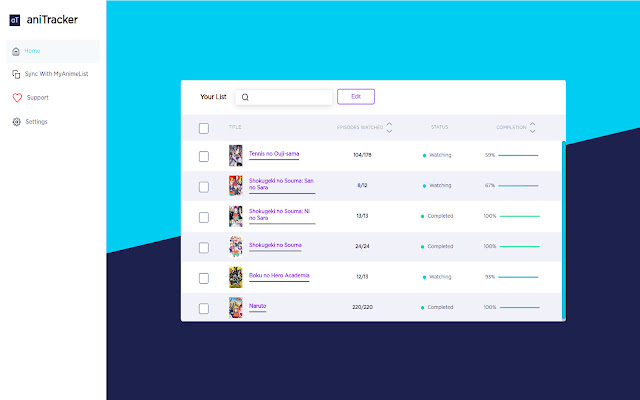
Task: Click the Edit button
Action: (356, 97)
